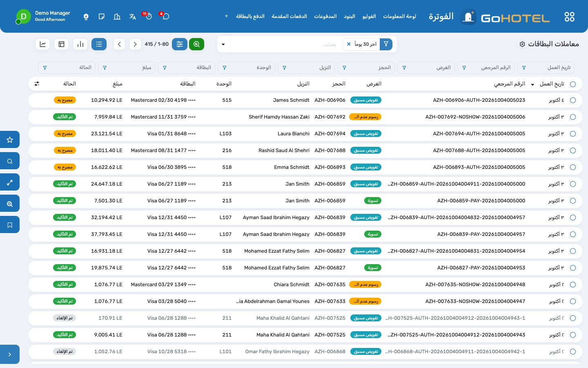Image resolution: width=588 pixels, height=368 pixels.
Task: Select the row for AZH-006906-AUTH-20261004005023
Action: (573, 100)
